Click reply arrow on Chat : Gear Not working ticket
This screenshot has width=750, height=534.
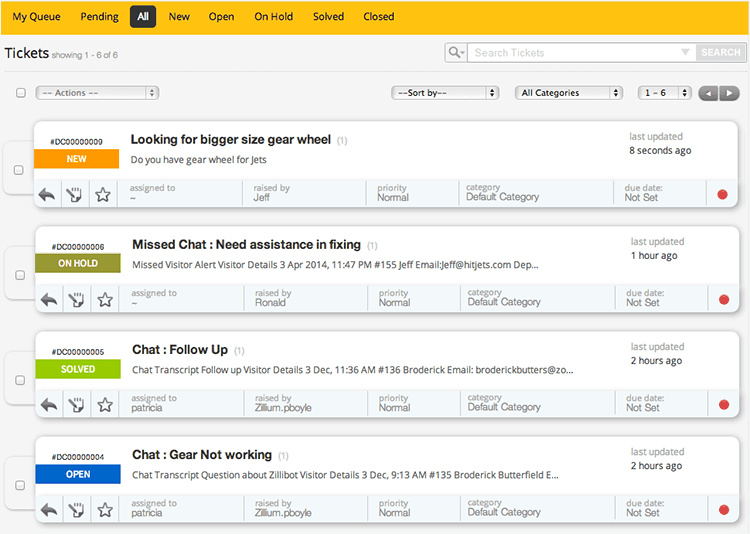click(x=47, y=510)
